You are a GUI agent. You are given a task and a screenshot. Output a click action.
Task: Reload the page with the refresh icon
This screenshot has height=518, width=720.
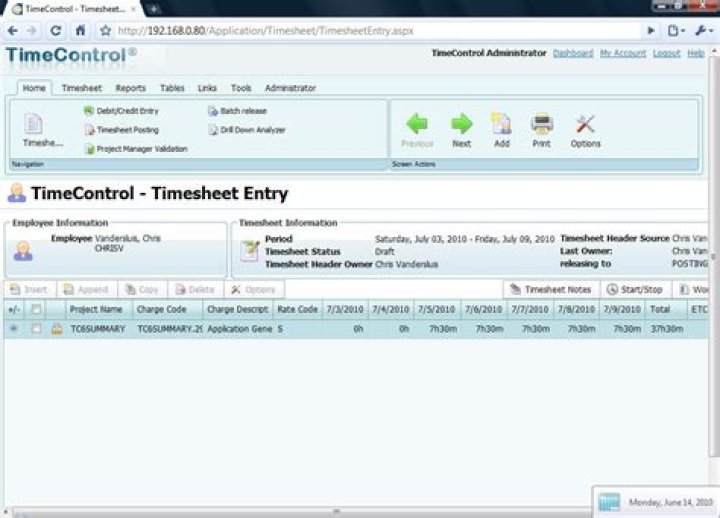[56, 31]
